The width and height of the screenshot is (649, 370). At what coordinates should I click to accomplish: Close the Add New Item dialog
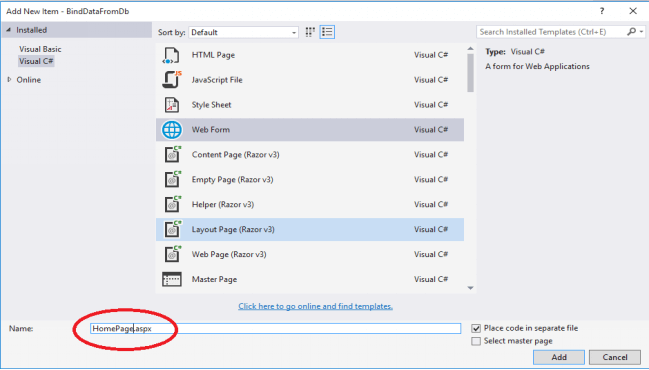click(633, 11)
